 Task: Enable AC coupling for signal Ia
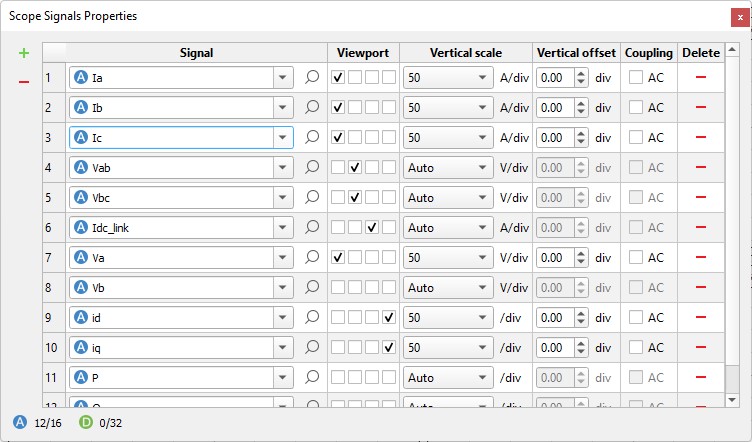tap(636, 77)
